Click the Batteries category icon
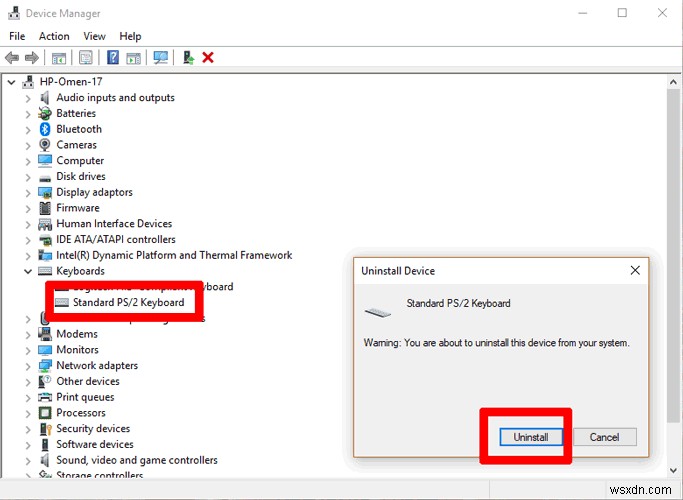This screenshot has width=683, height=500. pos(45,113)
